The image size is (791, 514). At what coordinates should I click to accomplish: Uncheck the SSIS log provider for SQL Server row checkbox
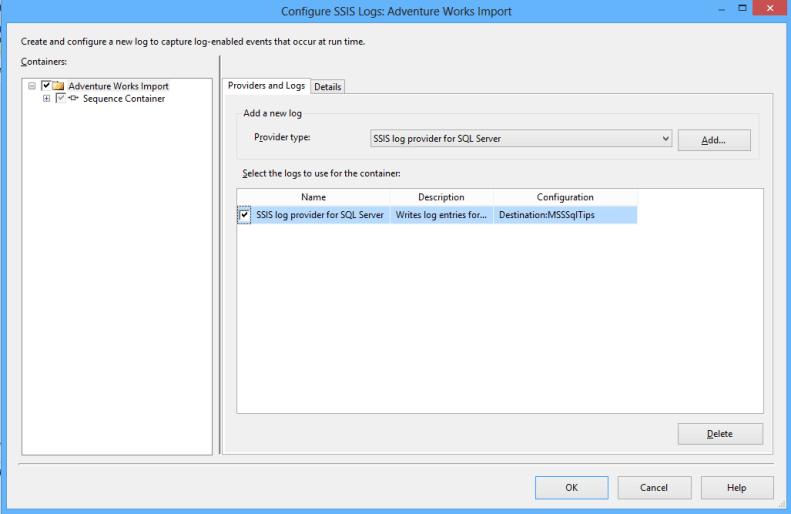(244, 215)
